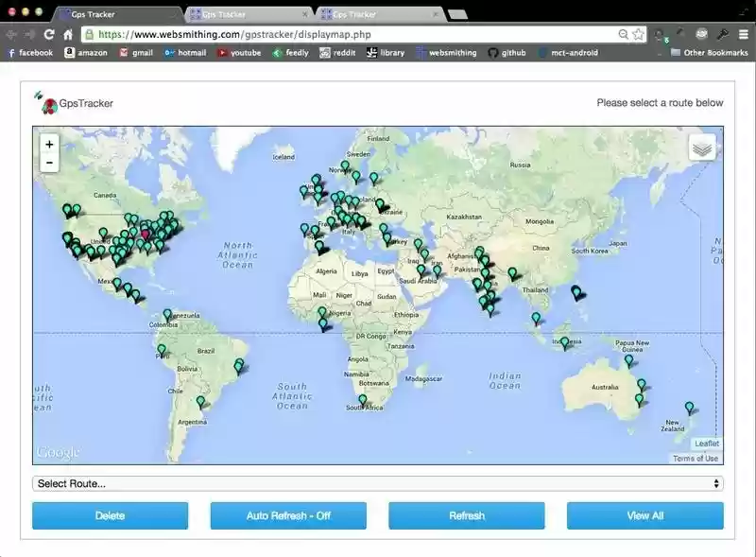
Task: Click the GpsTracker logo icon
Action: (x=45, y=103)
